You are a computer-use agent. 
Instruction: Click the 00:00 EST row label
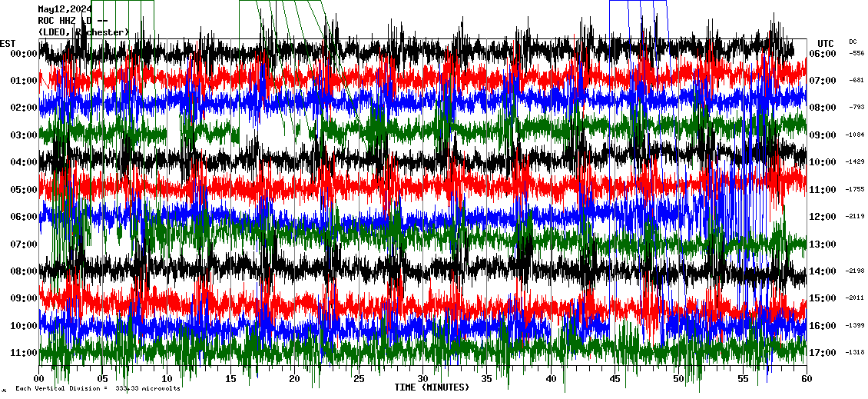[x=23, y=54]
